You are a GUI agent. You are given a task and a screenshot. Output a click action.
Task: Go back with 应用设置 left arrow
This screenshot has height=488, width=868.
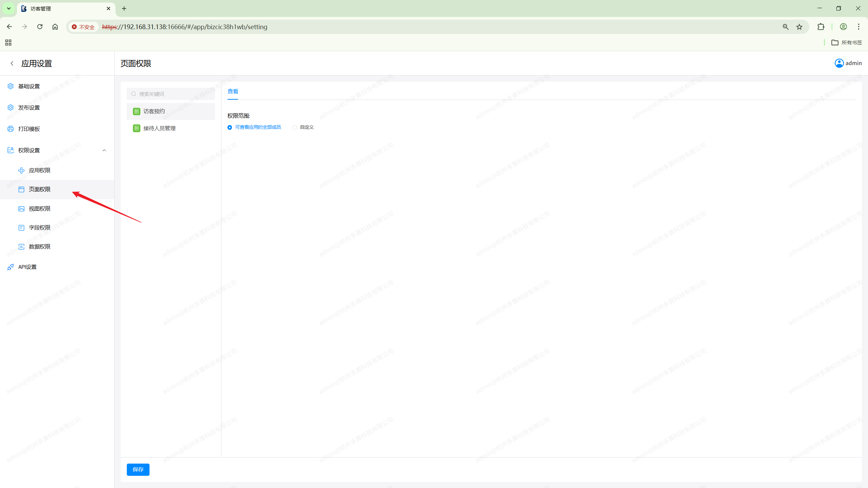point(12,63)
